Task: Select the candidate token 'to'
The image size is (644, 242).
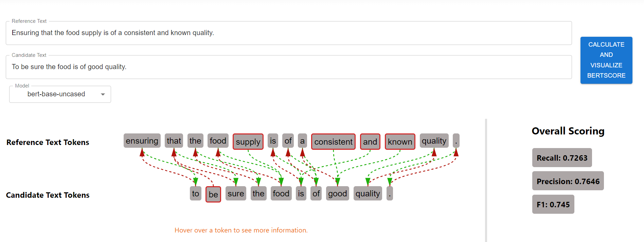Action: (196, 194)
